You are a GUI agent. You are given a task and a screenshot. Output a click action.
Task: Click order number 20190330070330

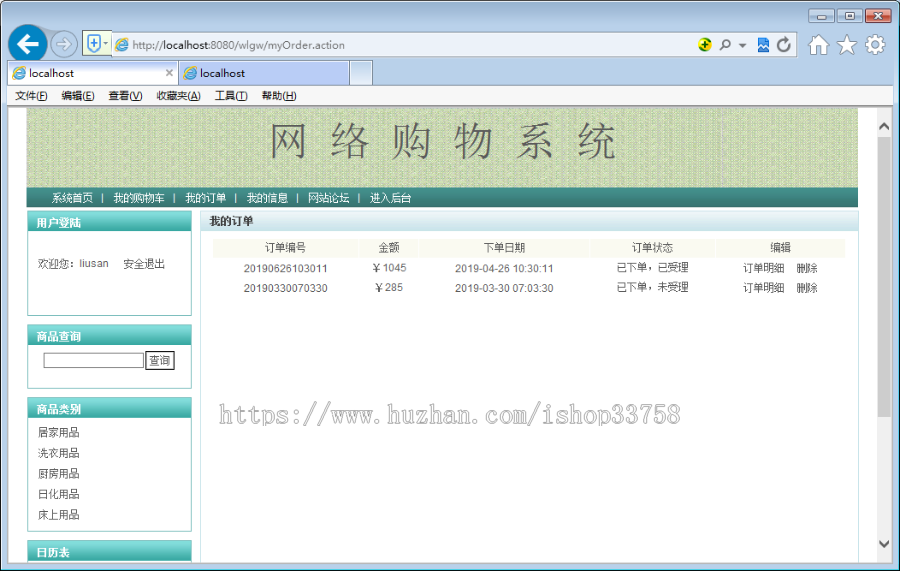point(285,288)
